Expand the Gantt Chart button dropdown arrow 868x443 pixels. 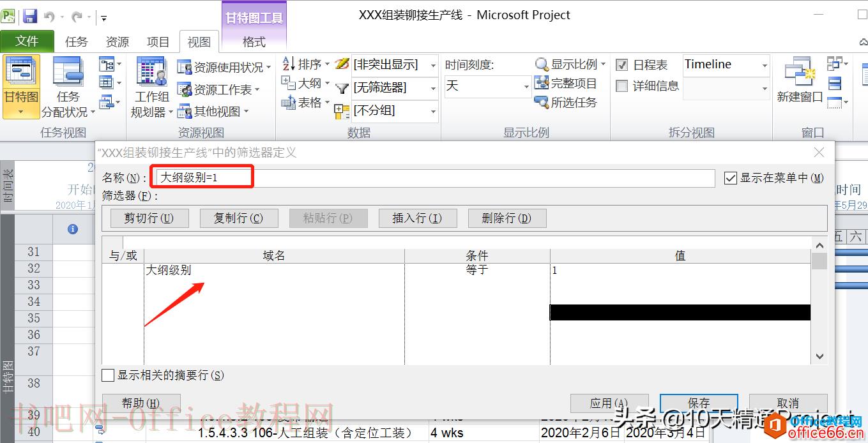[x=21, y=112]
